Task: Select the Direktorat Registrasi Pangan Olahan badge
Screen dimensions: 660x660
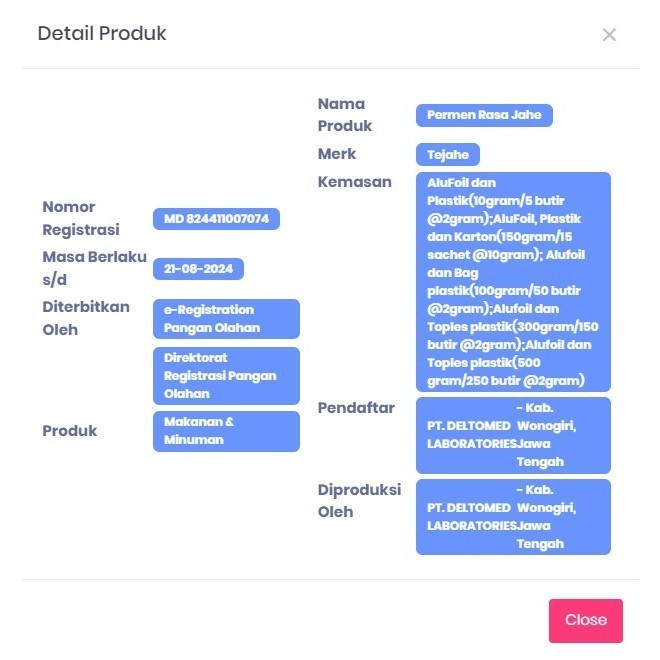Action: click(226, 376)
